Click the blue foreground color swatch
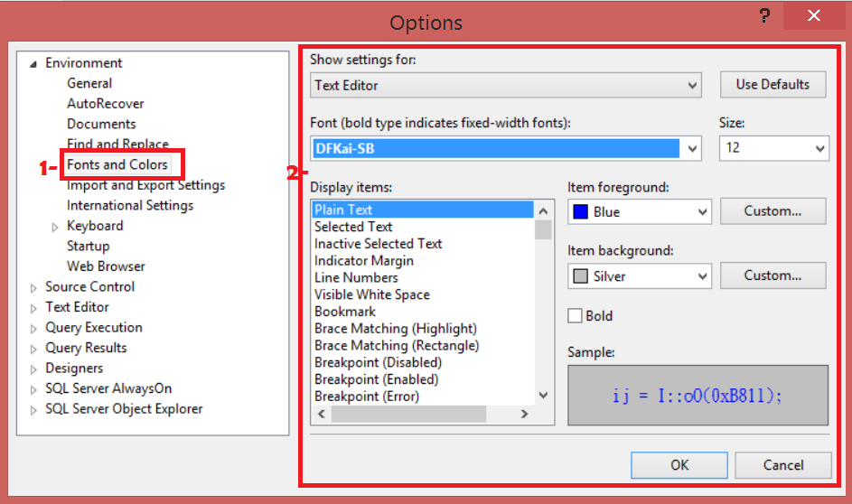This screenshot has height=504, width=852. [x=580, y=212]
